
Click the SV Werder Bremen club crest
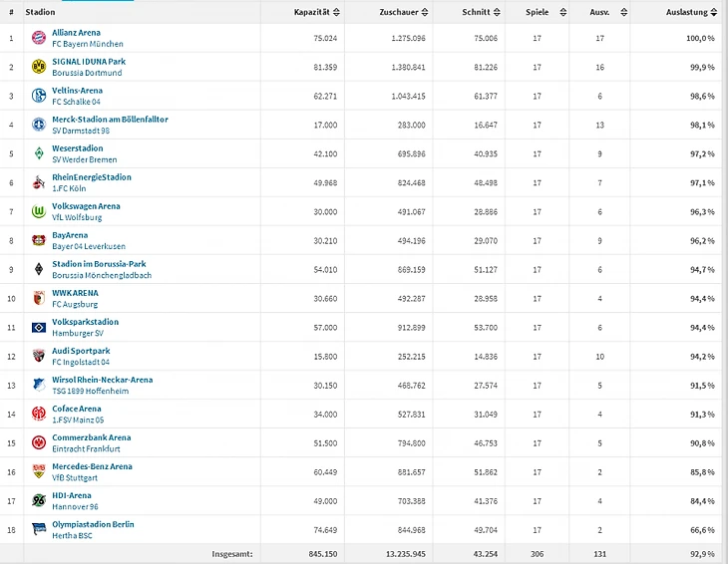pyautogui.click(x=38, y=153)
